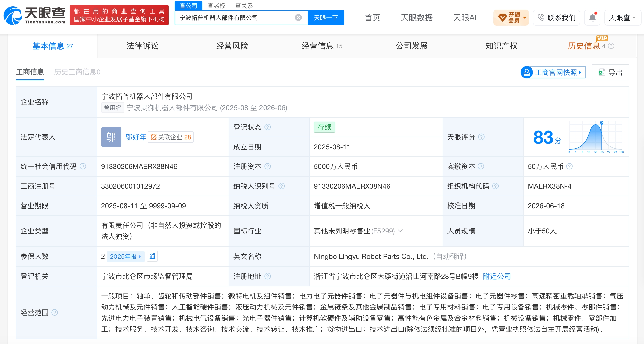Screen dimensions: 644x344
Task: Click the TianYanCha logo
Action: tap(35, 16)
